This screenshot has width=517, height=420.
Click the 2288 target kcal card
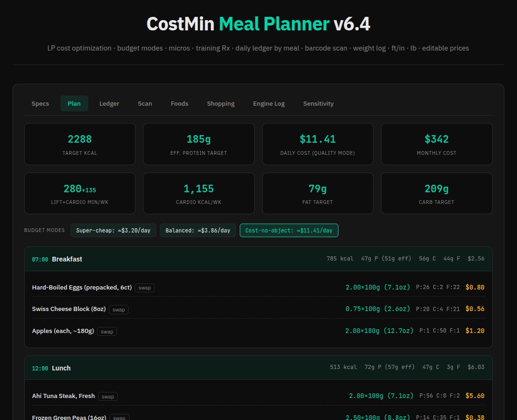pos(80,144)
